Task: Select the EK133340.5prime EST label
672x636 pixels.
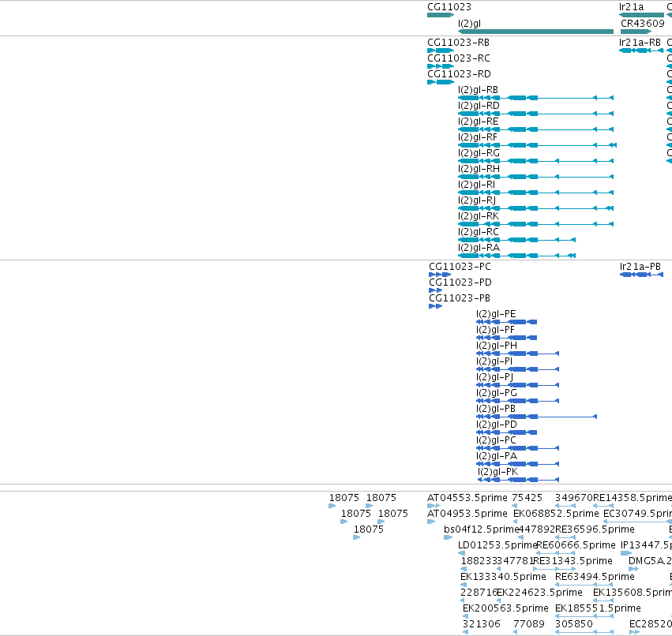Action: pyautogui.click(x=503, y=577)
